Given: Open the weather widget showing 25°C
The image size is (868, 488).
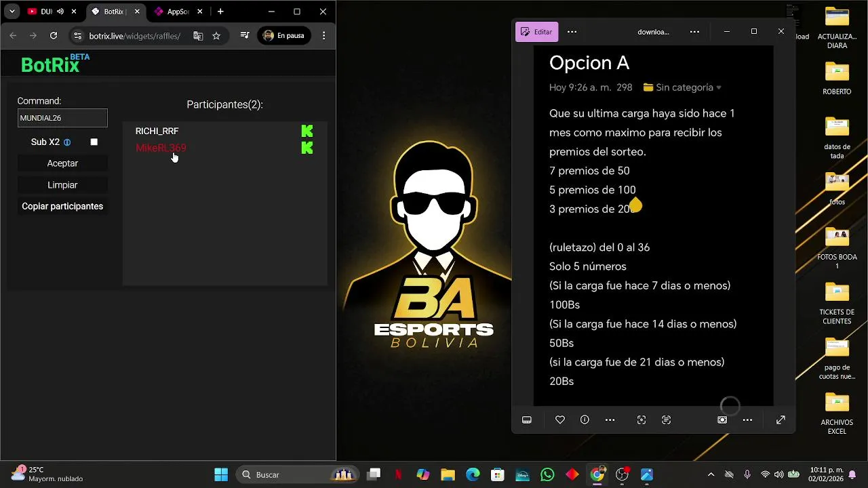Looking at the screenshot, I should [x=47, y=474].
